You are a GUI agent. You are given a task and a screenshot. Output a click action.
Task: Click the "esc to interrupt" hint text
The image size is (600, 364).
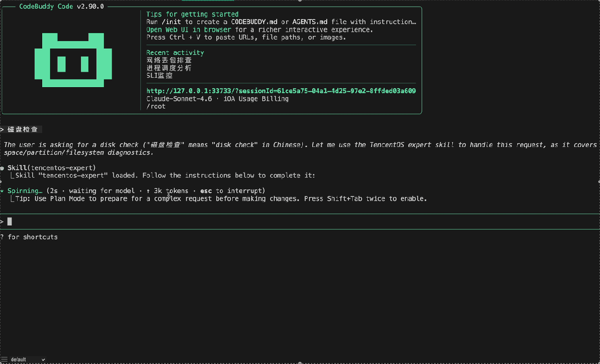(x=231, y=191)
